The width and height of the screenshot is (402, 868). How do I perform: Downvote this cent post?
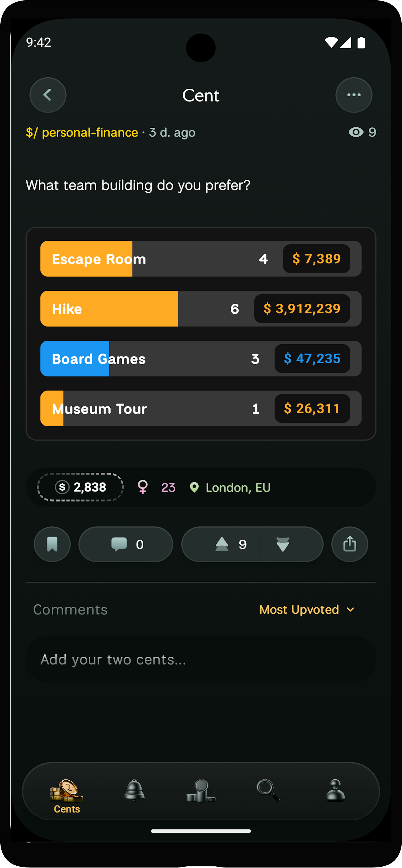(x=283, y=544)
